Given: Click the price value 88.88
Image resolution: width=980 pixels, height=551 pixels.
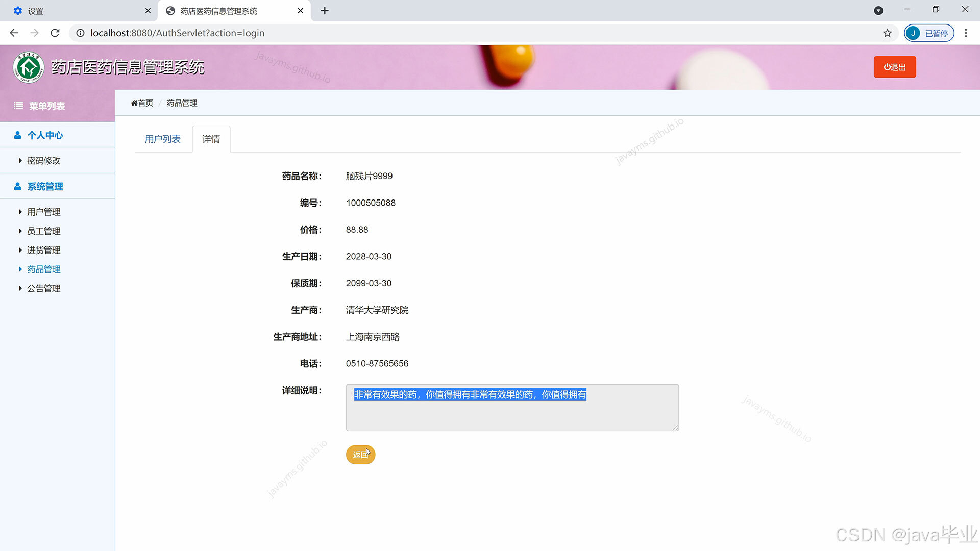Looking at the screenshot, I should point(357,230).
